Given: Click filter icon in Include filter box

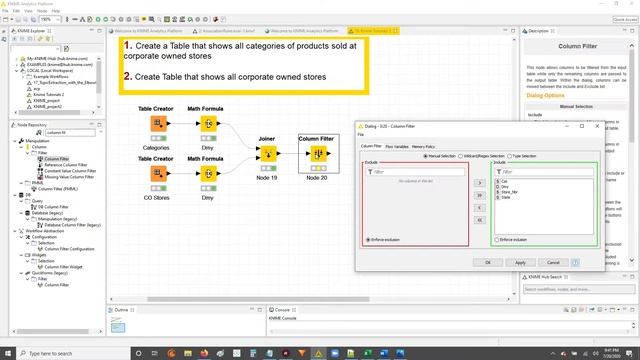Looking at the screenshot, I should (x=499, y=172).
